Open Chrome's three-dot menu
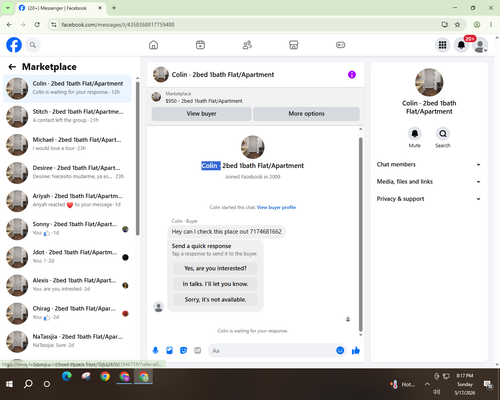 click(x=491, y=25)
